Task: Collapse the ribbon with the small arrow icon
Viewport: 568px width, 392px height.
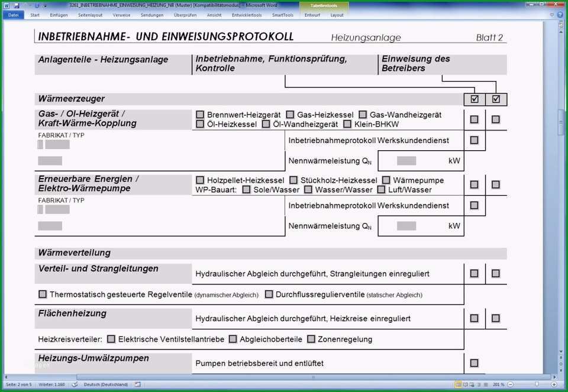Action: point(552,15)
